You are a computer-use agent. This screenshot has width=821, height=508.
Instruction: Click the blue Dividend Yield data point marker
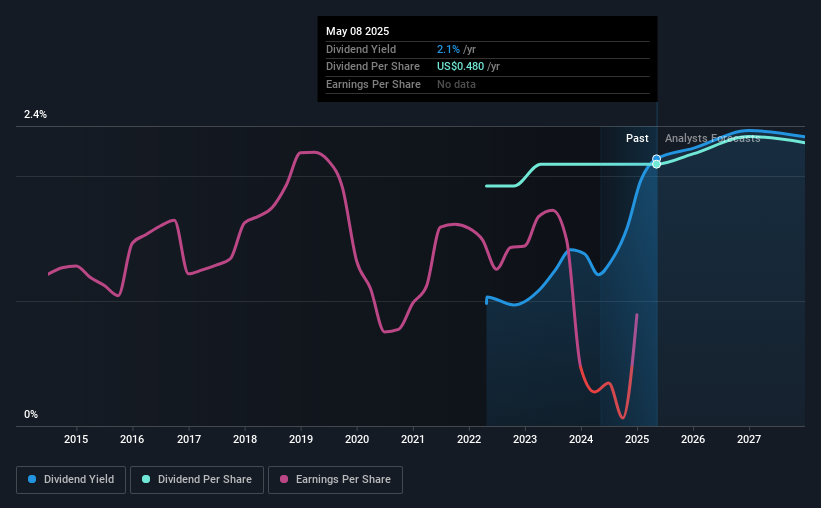pyautogui.click(x=656, y=158)
